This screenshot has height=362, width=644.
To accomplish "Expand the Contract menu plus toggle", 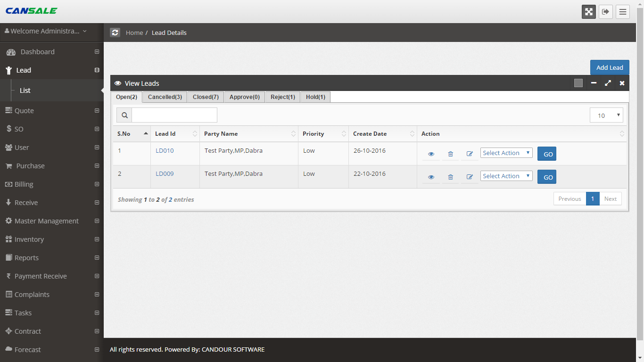I will pyautogui.click(x=97, y=331).
